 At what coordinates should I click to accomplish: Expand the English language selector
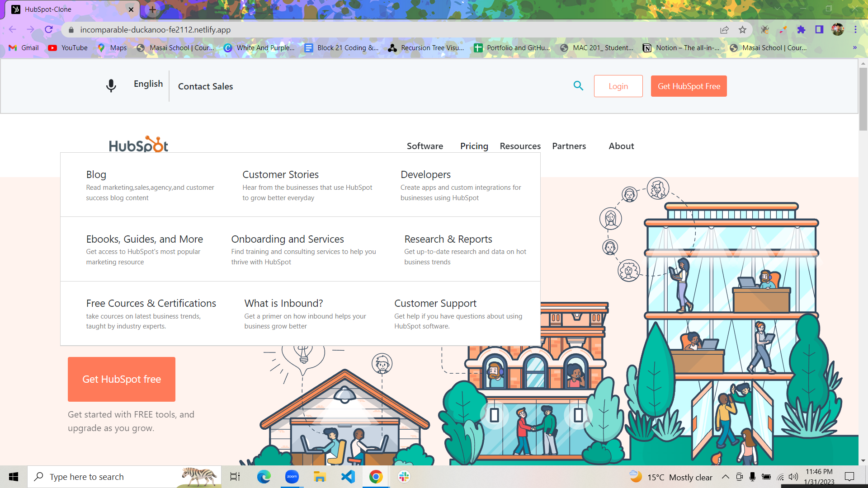tap(148, 84)
